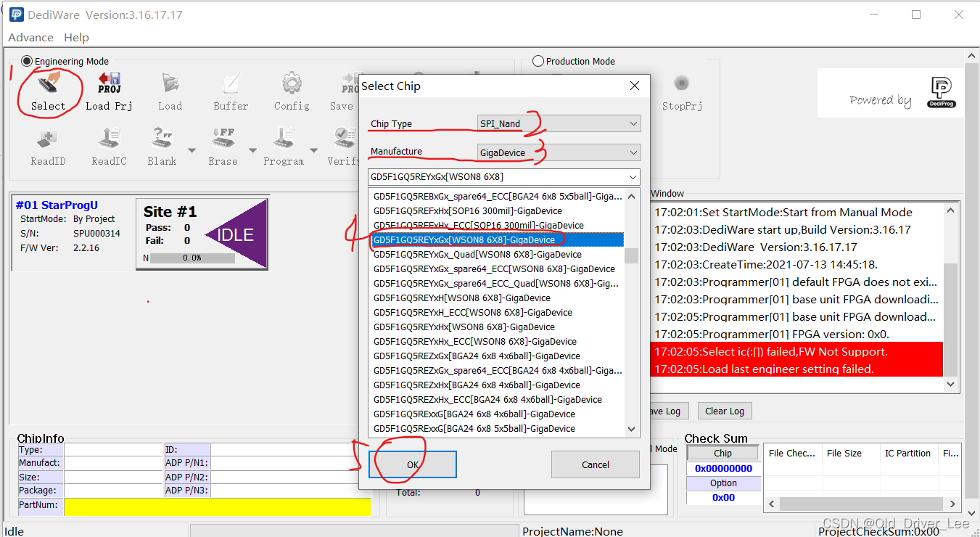Screen dimensions: 980x537
Task: Open the Advance menu
Action: click(30, 37)
